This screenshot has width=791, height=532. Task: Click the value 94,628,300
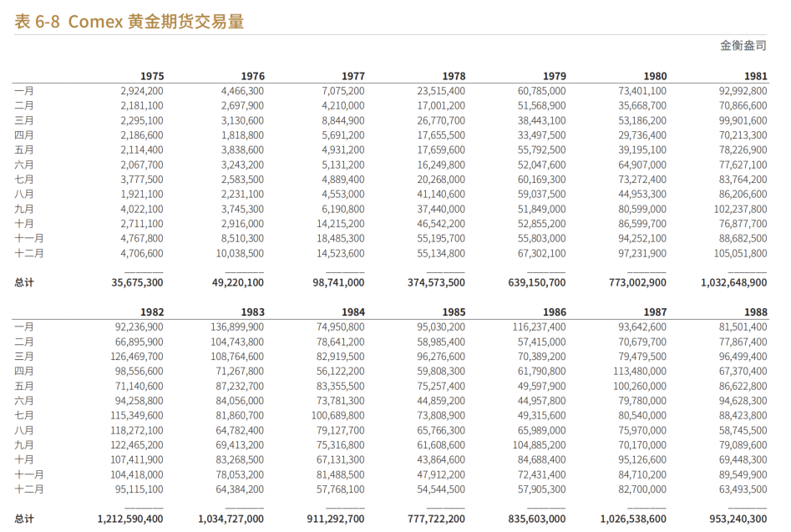tap(743, 400)
